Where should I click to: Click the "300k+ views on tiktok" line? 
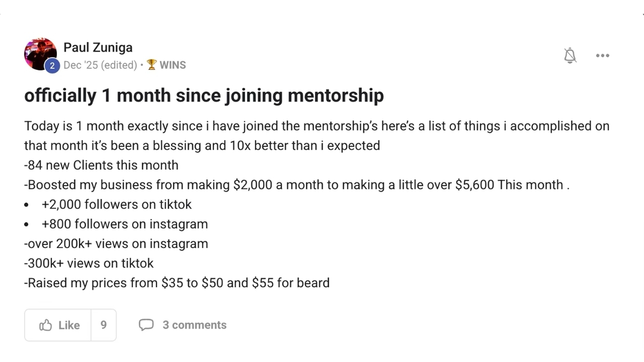(x=89, y=263)
